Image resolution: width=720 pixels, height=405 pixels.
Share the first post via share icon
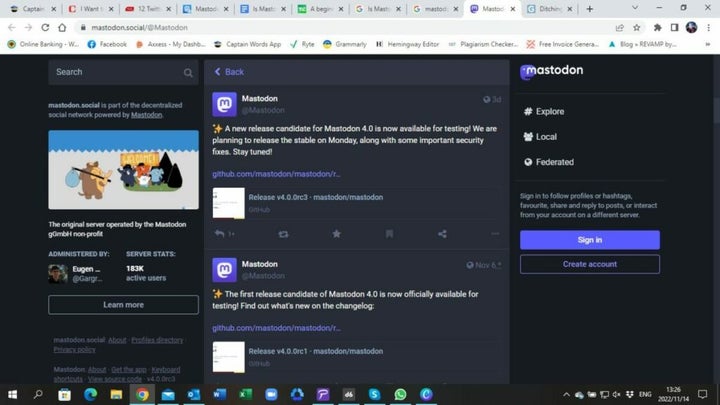tap(442, 233)
